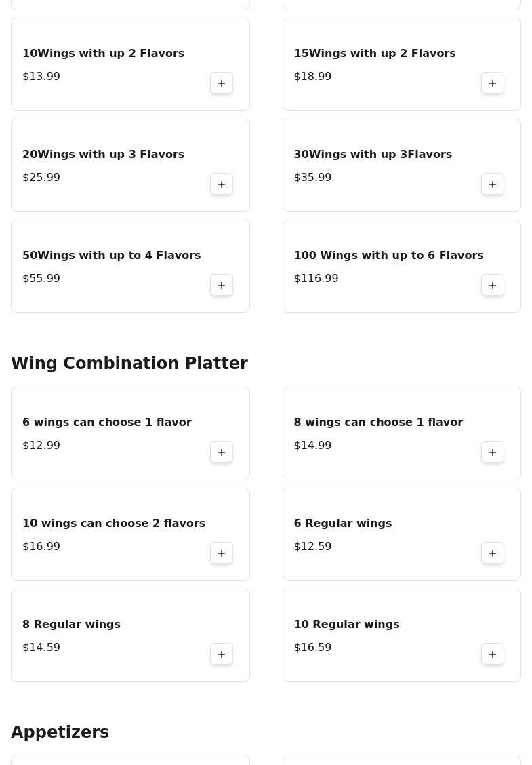Select the $55.99 price for 50Wings
532x765 pixels.
(x=41, y=278)
